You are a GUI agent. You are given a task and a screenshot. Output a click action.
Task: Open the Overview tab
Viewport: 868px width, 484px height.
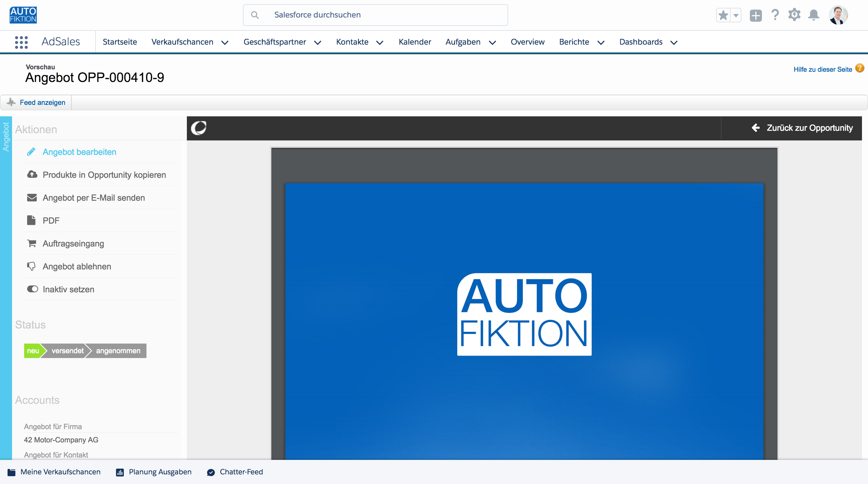[x=528, y=42]
